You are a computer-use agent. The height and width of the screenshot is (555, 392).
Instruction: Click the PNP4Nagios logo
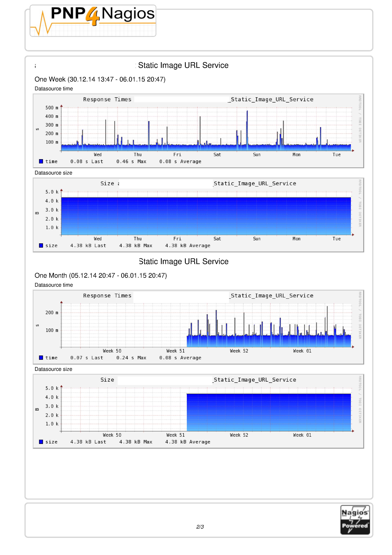point(93,21)
